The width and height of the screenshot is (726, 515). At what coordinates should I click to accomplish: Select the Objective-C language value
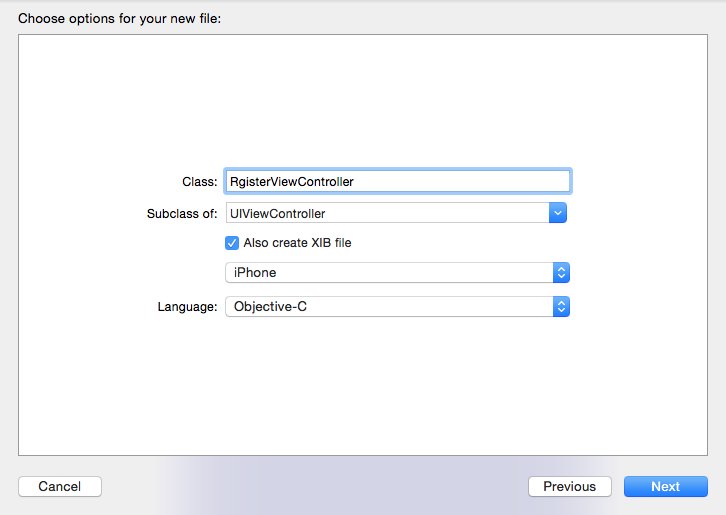270,307
